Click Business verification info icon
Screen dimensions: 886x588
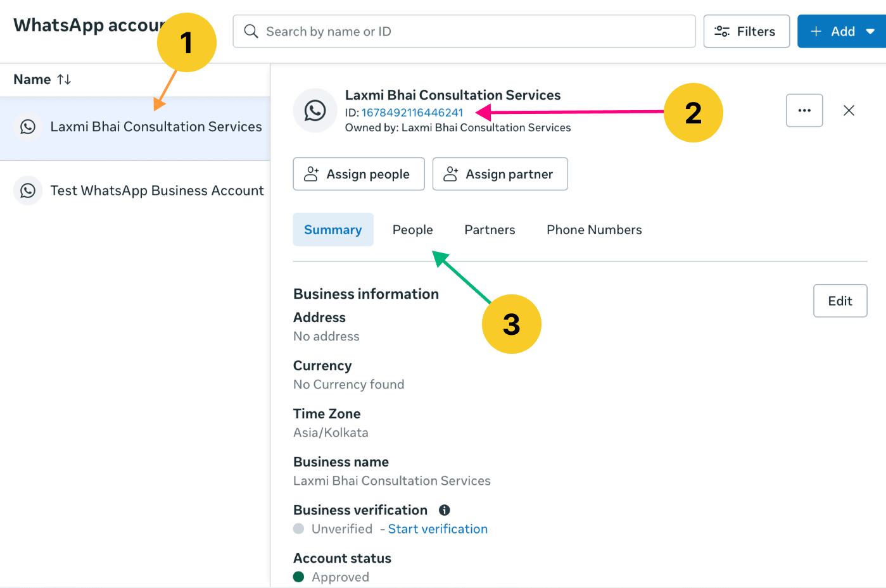(x=445, y=510)
